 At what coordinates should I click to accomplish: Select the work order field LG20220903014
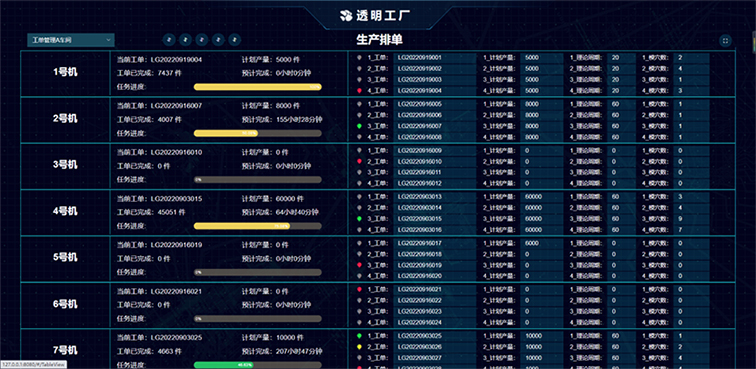[434, 207]
